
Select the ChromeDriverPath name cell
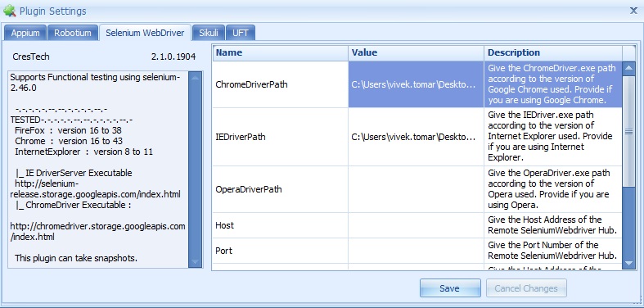(281, 84)
